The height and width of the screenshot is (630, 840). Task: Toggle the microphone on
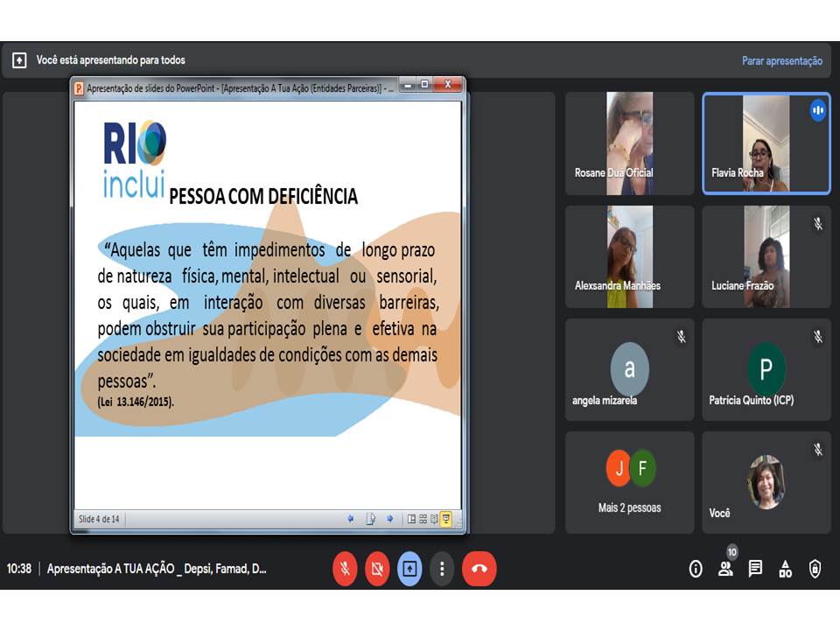tap(345, 569)
